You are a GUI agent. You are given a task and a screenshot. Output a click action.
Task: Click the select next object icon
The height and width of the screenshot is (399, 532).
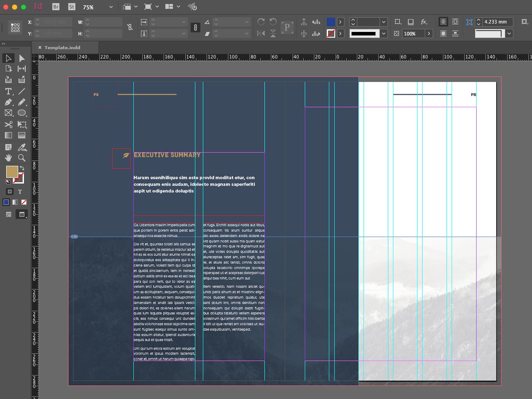point(316,33)
